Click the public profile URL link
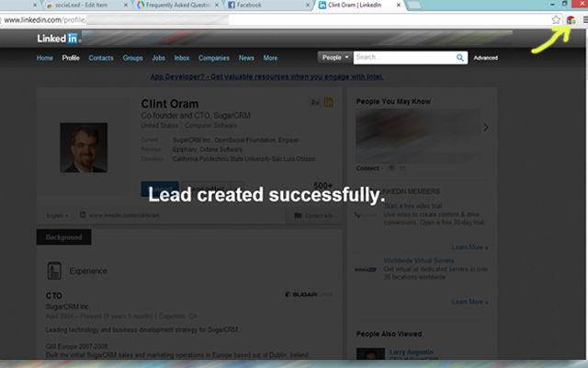Image resolution: width=588 pixels, height=368 pixels. point(124,215)
